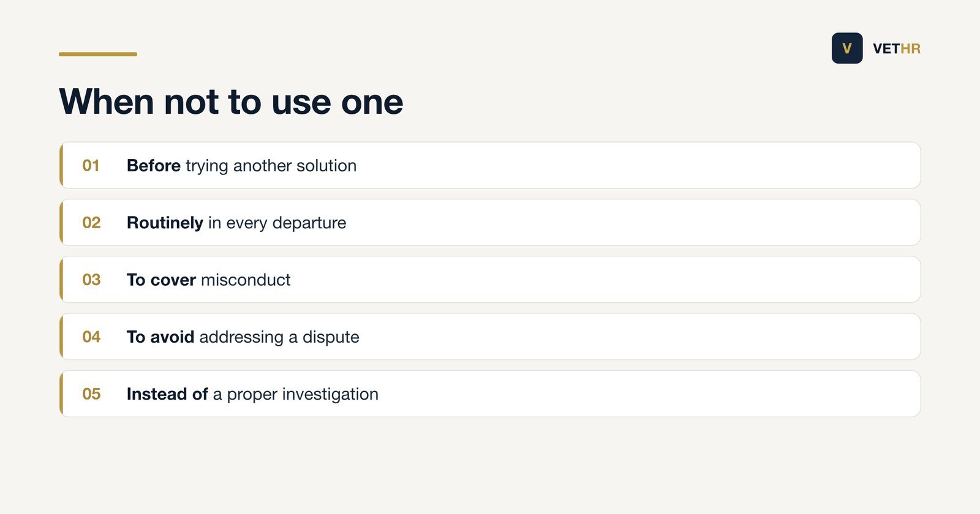Image resolution: width=980 pixels, height=514 pixels.
Task: Select the 'When not to use one' heading
Action: click(232, 102)
